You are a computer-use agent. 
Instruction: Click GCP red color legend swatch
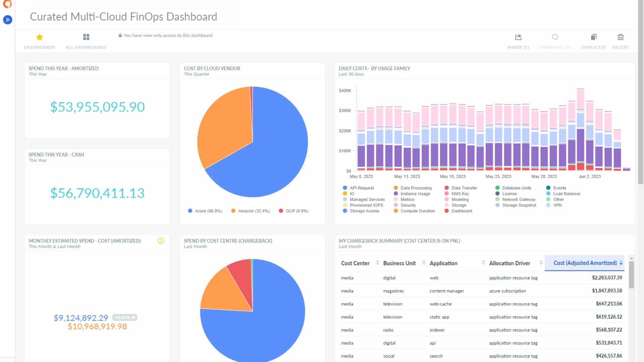point(281,211)
